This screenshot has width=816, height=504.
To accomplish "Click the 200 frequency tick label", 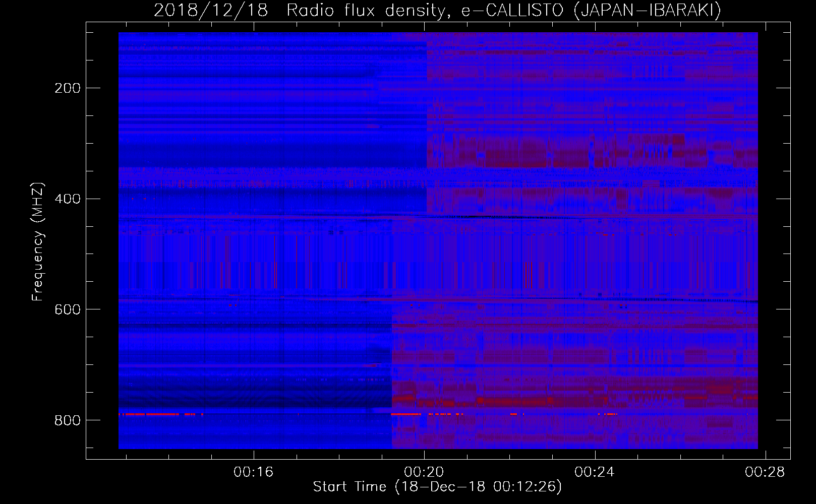I will 68,88.
